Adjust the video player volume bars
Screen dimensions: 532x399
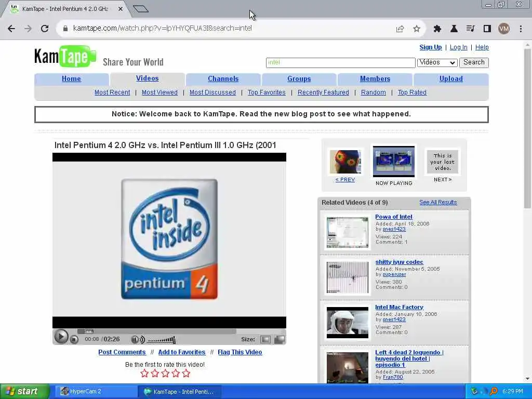162,340
